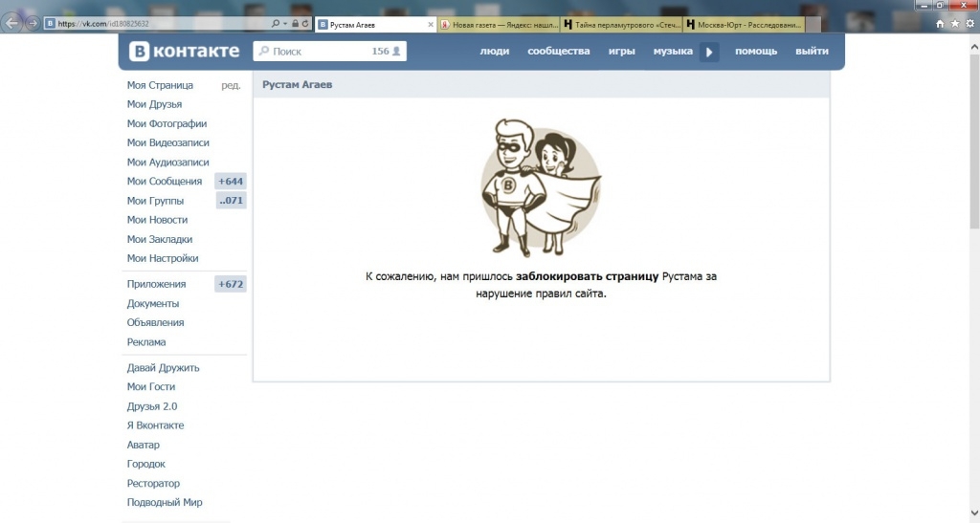Click the scrollbar up arrow
The image size is (980, 523).
pyautogui.click(x=974, y=46)
